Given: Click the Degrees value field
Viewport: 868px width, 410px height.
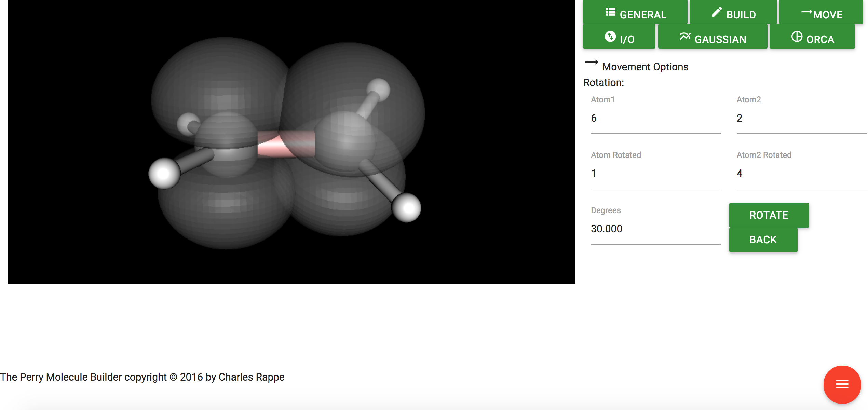Looking at the screenshot, I should (655, 229).
